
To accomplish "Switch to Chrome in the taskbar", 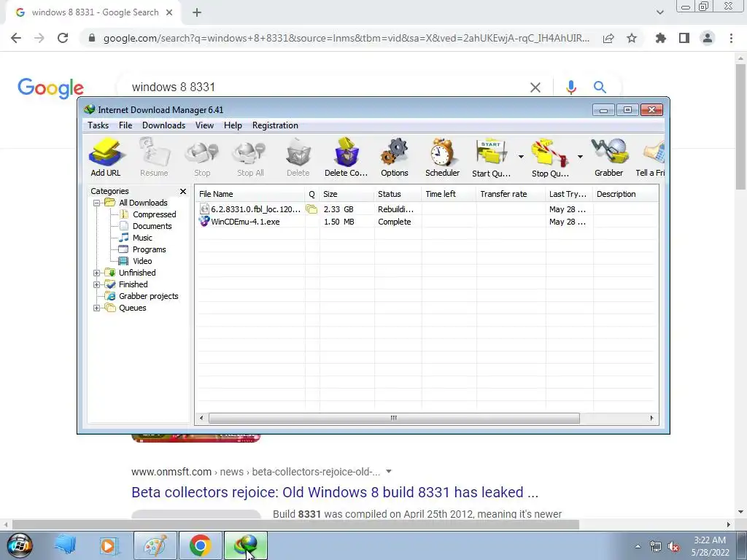I will click(201, 545).
